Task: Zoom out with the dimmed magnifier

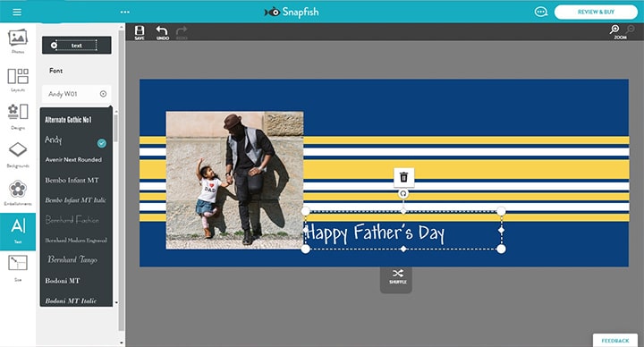Action: coord(630,30)
